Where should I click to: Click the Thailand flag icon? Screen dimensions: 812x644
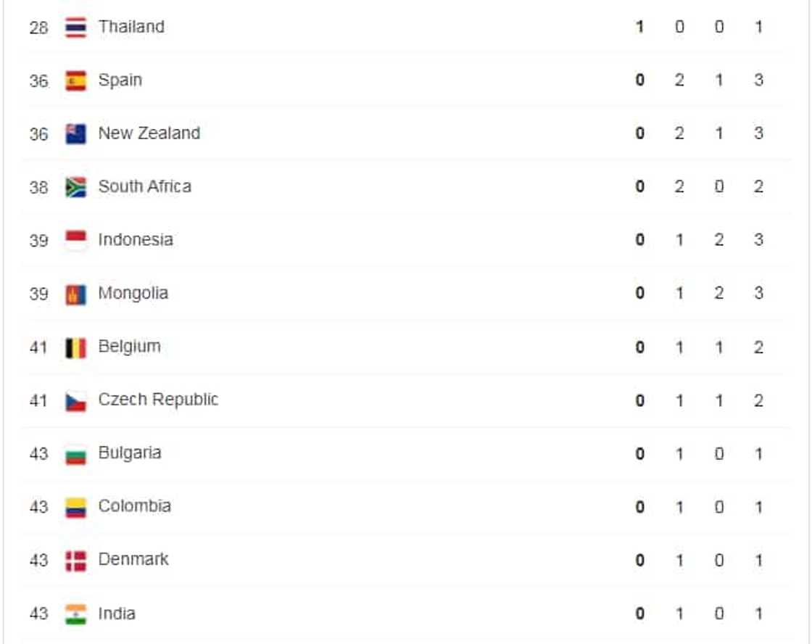click(75, 28)
